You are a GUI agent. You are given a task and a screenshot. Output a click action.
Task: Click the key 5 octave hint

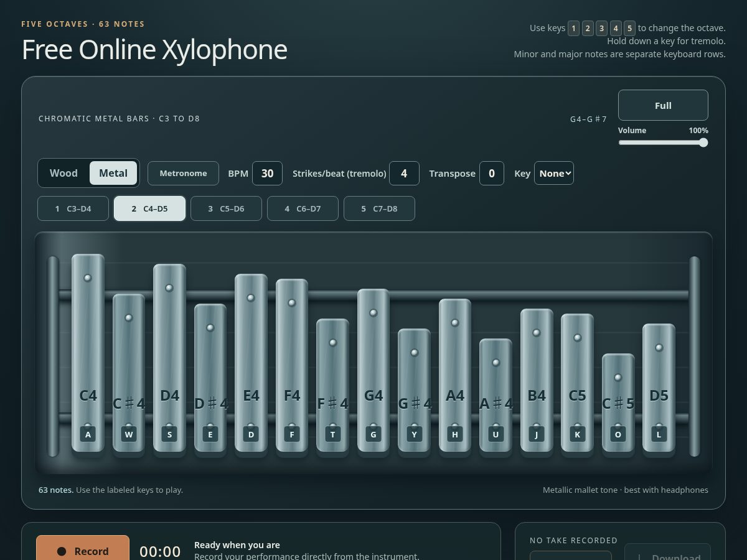(x=629, y=28)
